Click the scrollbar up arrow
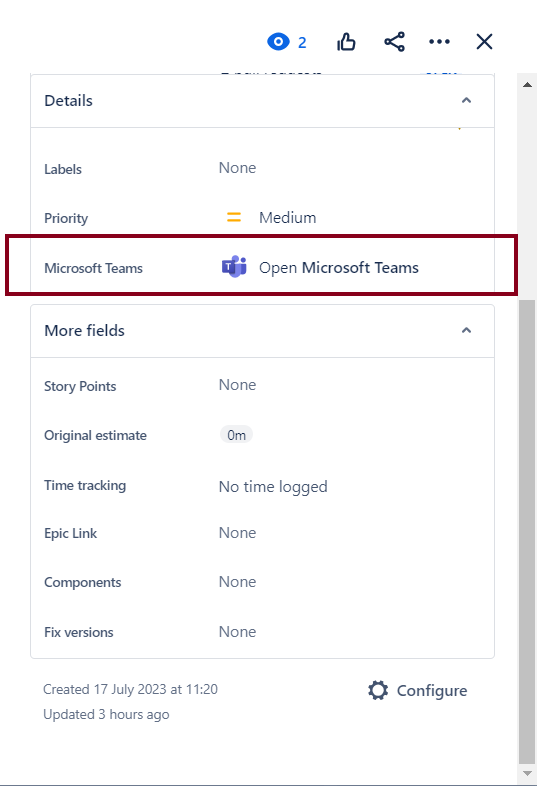 click(x=527, y=85)
